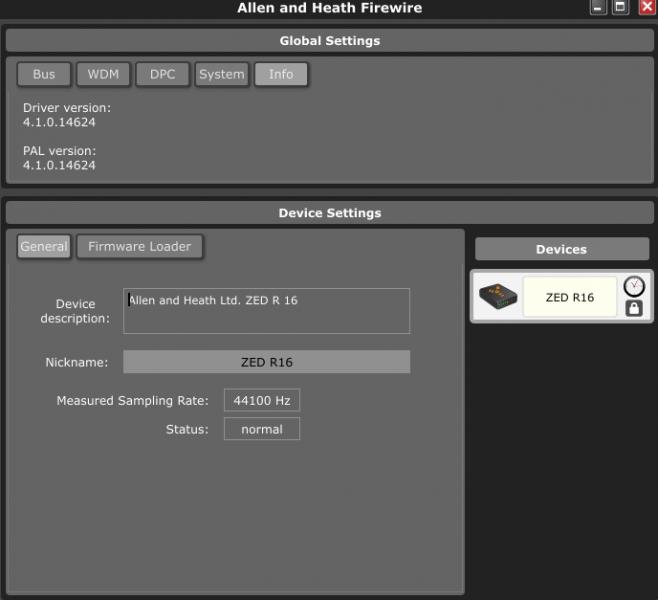
Task: Click the Global Settings header bar
Action: pos(329,41)
